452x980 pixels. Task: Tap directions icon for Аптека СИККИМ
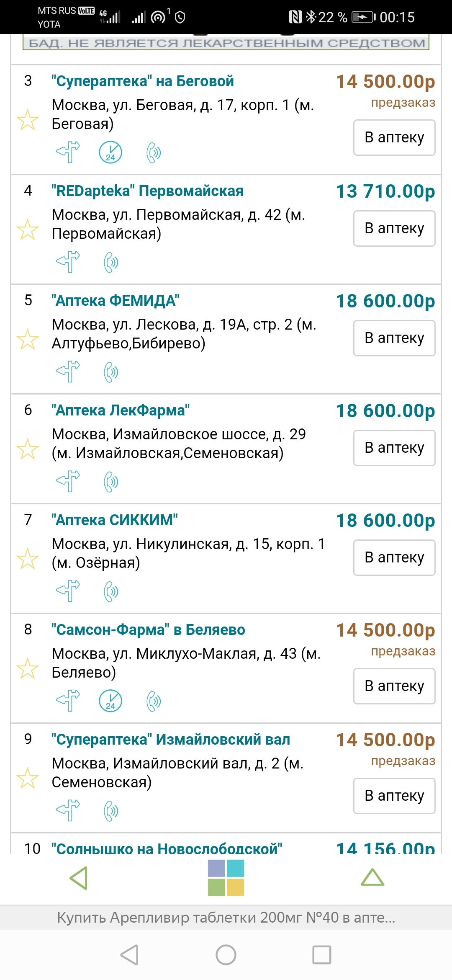click(x=68, y=591)
